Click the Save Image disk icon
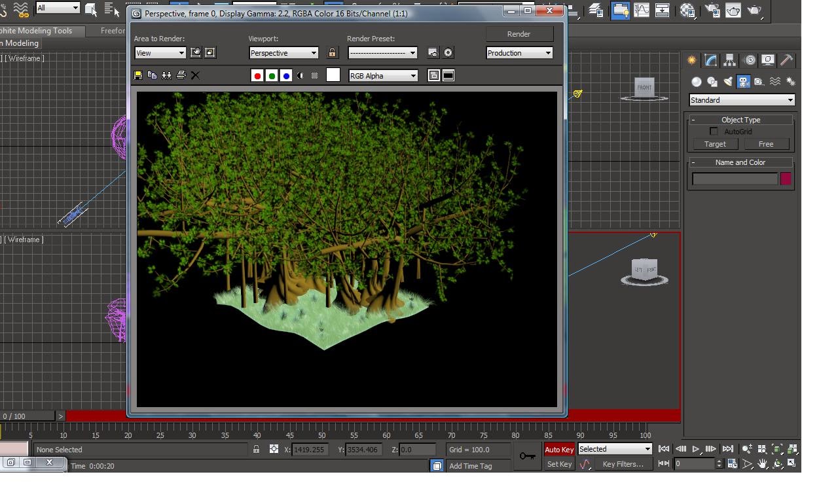Image resolution: width=838 pixels, height=504 pixels. (138, 75)
